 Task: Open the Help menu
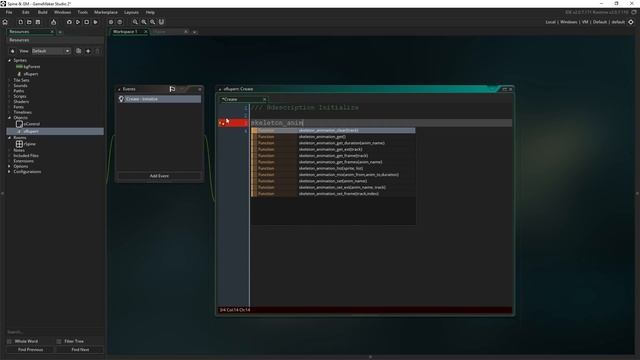(150, 12)
